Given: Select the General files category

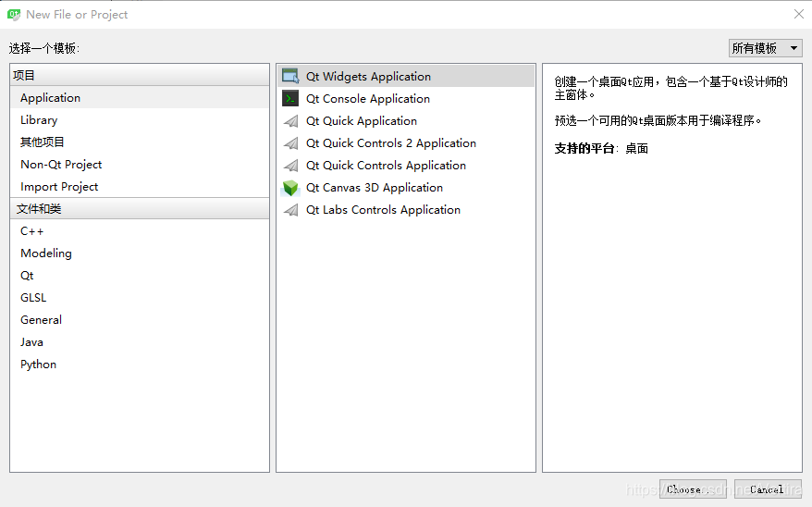Looking at the screenshot, I should 140,320.
